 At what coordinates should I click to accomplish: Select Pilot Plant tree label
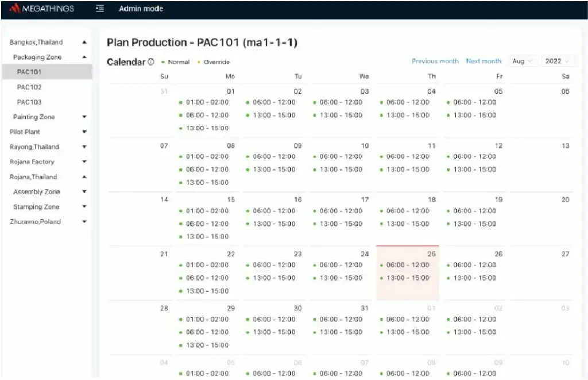point(25,132)
